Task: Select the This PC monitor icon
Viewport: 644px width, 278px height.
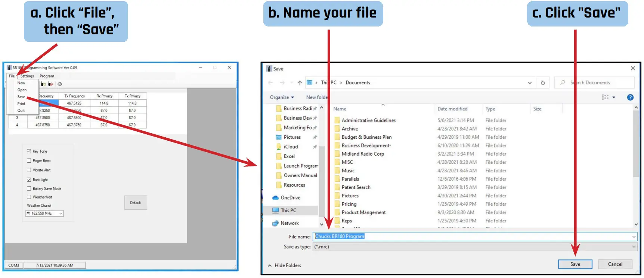Action: [276, 210]
